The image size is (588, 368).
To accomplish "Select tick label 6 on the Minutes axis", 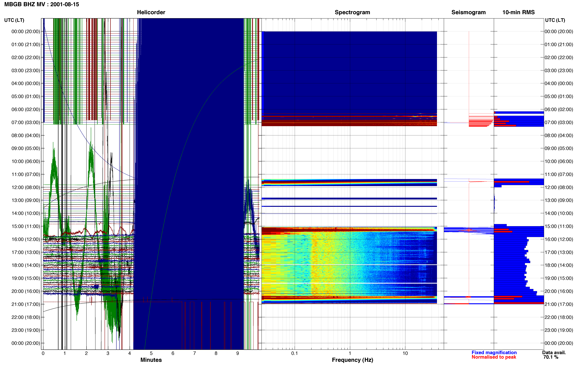I will (173, 353).
